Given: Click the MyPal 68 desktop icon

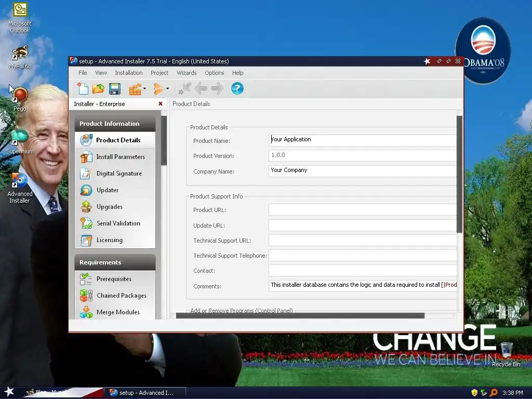Looking at the screenshot, I should pyautogui.click(x=20, y=57).
